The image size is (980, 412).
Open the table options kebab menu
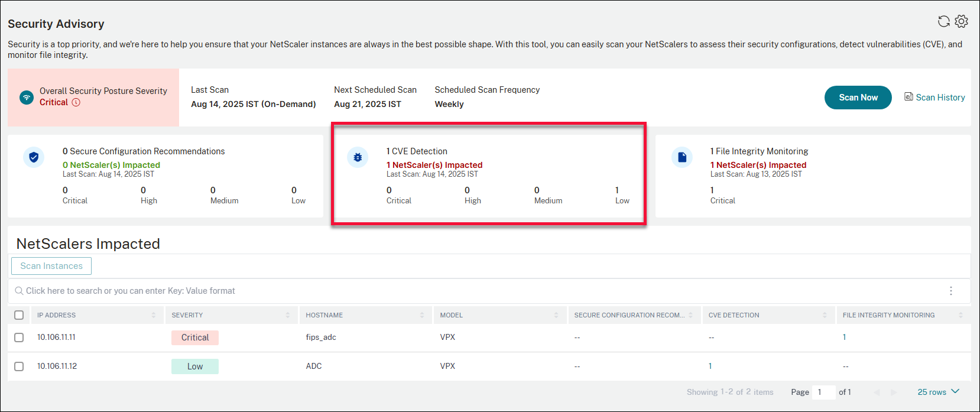pyautogui.click(x=951, y=291)
